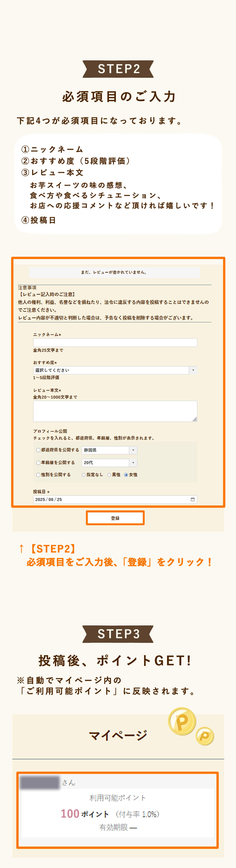Check the 年齢層を公開する box
The image size is (236, 868).
[x=38, y=463]
